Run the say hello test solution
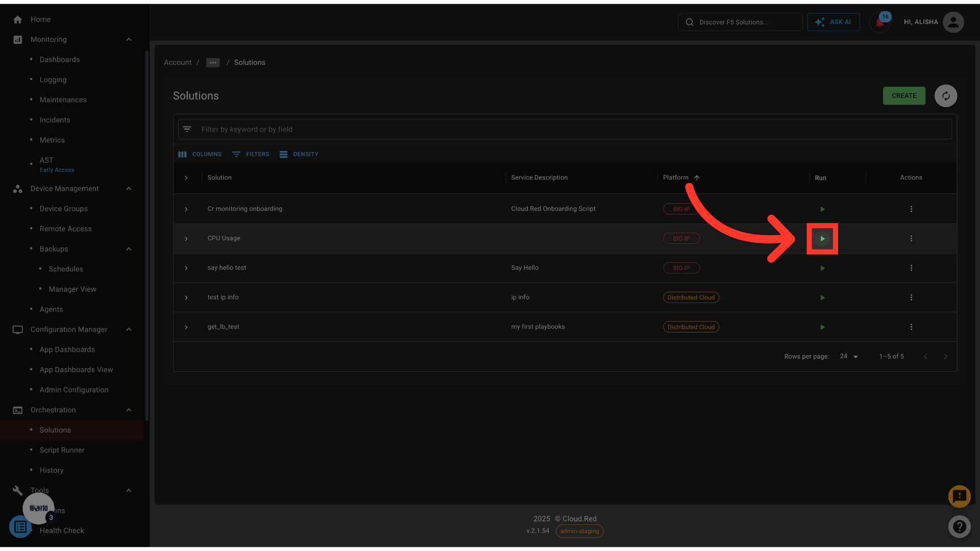Image resolution: width=980 pixels, height=551 pixels. (x=822, y=268)
